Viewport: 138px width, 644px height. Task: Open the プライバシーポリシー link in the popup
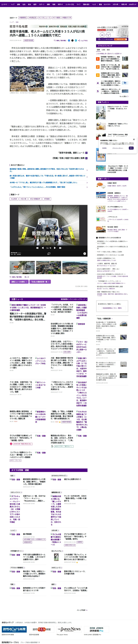[x=118, y=148]
